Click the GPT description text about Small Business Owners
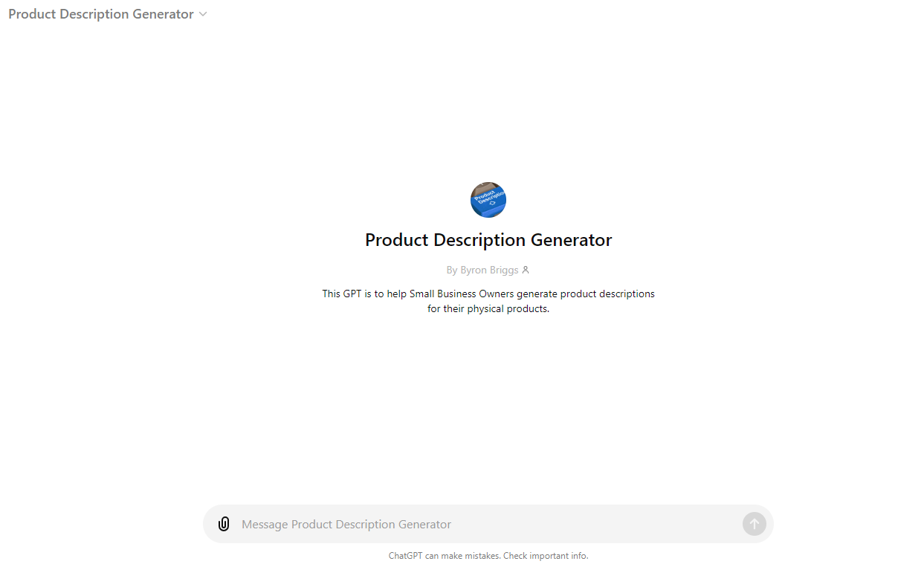The height and width of the screenshot is (564, 924). [488, 301]
